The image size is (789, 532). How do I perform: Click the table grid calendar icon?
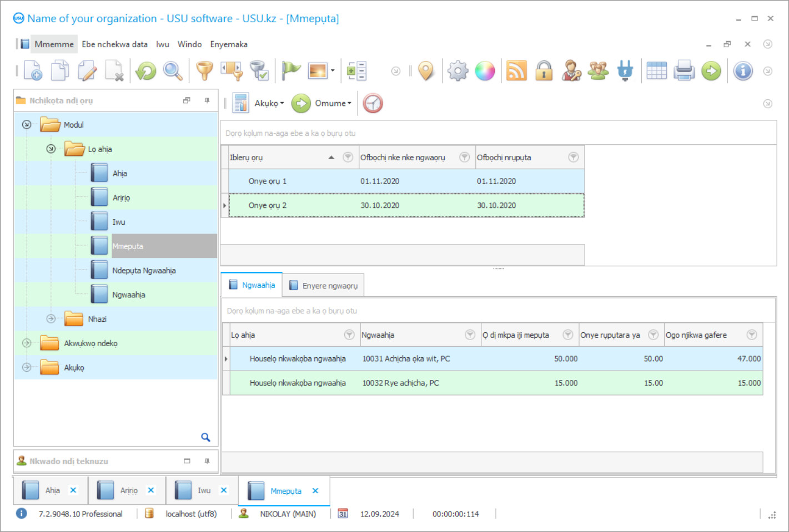pos(657,70)
